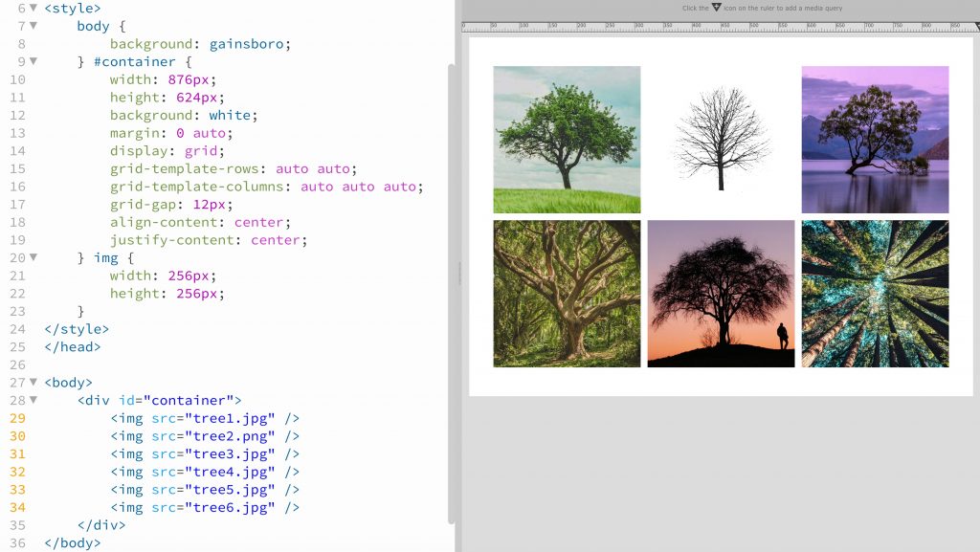
Task: Click the 'align-content' property
Action: tap(164, 222)
